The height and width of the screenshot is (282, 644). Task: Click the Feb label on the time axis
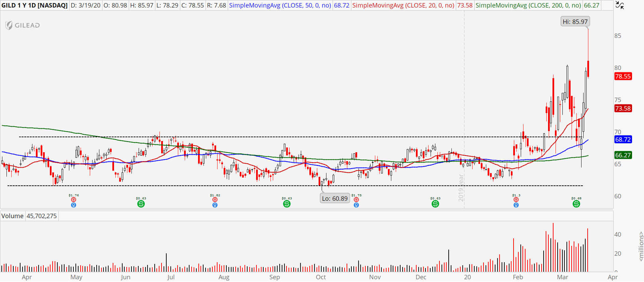pos(518,277)
